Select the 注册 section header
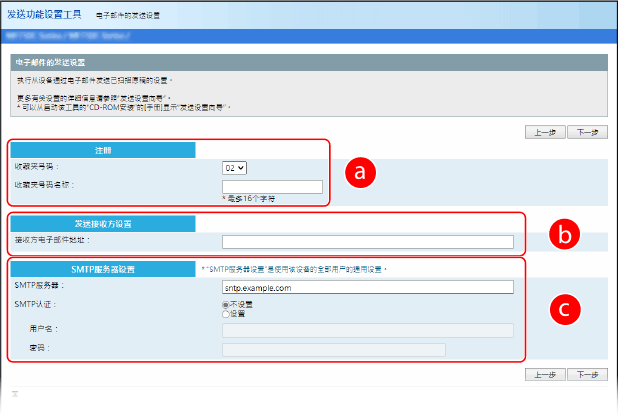This screenshot has width=618, height=415. point(102,150)
